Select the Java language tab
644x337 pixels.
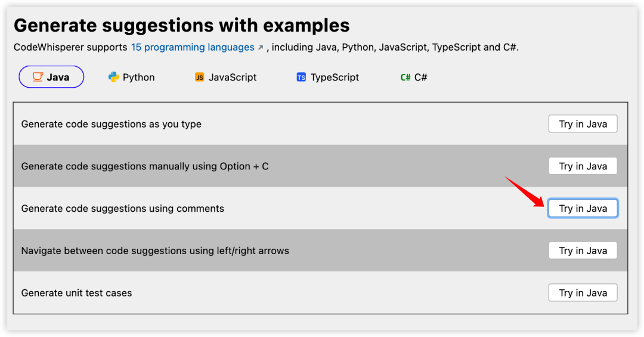[x=51, y=77]
